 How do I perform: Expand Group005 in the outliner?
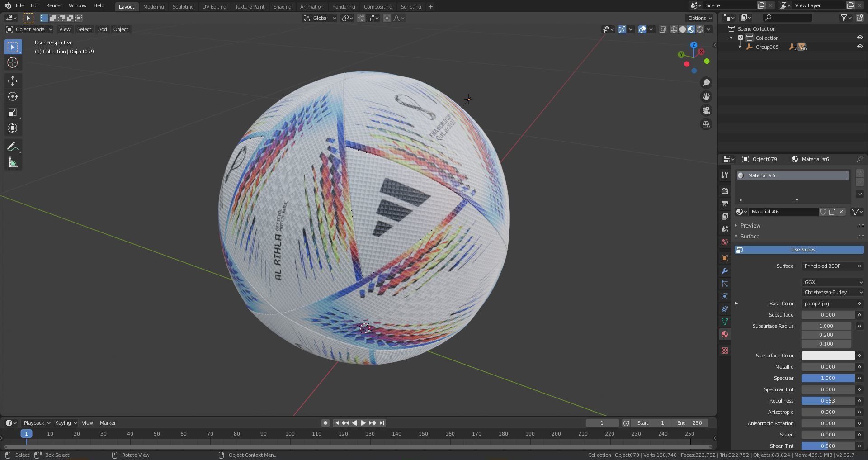(740, 47)
